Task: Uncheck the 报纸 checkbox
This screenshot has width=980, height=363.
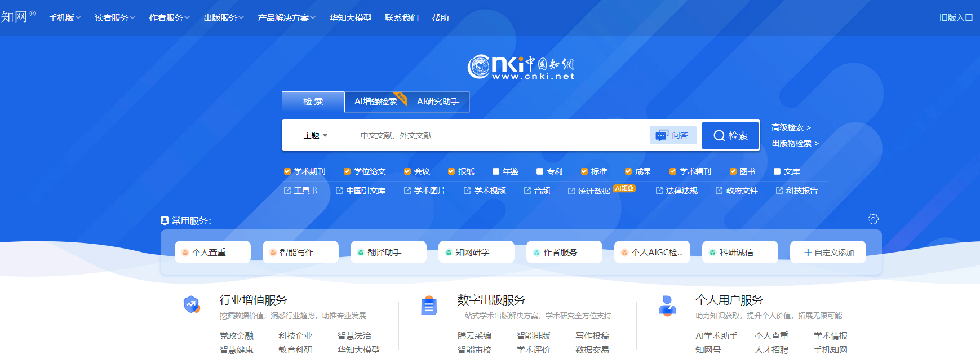Action: tap(451, 171)
